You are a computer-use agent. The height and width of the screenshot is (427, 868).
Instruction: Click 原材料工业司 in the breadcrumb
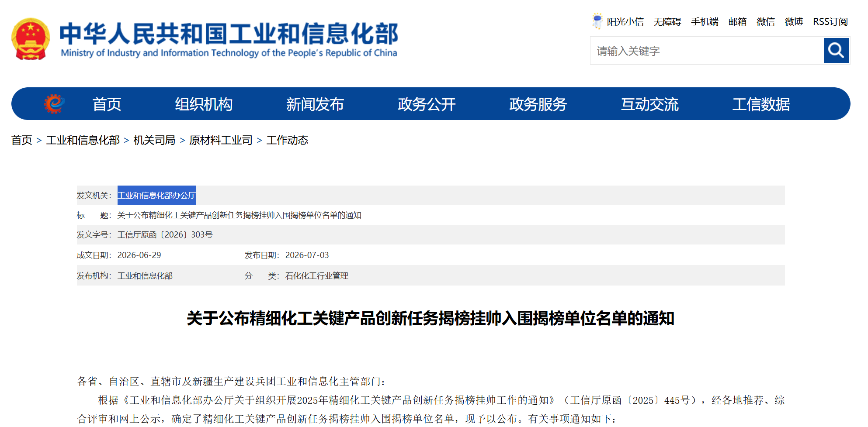tap(221, 140)
